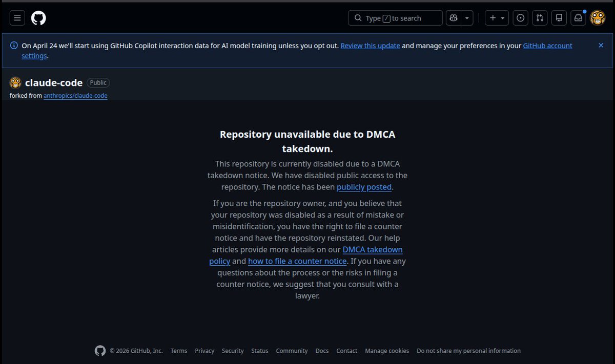Viewport: 615px width, 364px height.
Task: Open Terms footer link
Action: (179, 351)
